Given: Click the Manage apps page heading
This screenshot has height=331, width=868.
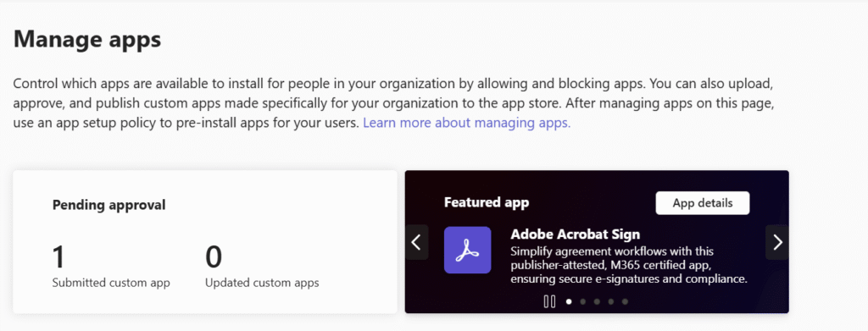Looking at the screenshot, I should [87, 40].
